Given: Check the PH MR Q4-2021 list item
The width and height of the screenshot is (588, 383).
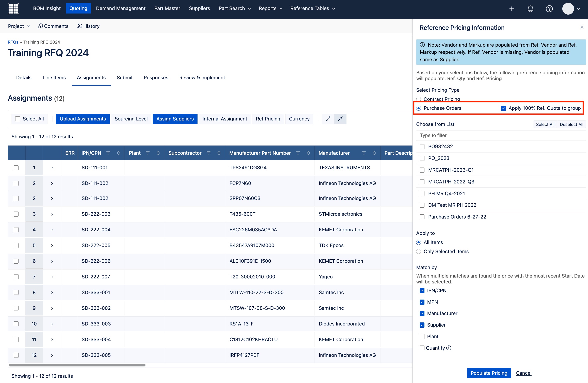Looking at the screenshot, I should (x=422, y=193).
